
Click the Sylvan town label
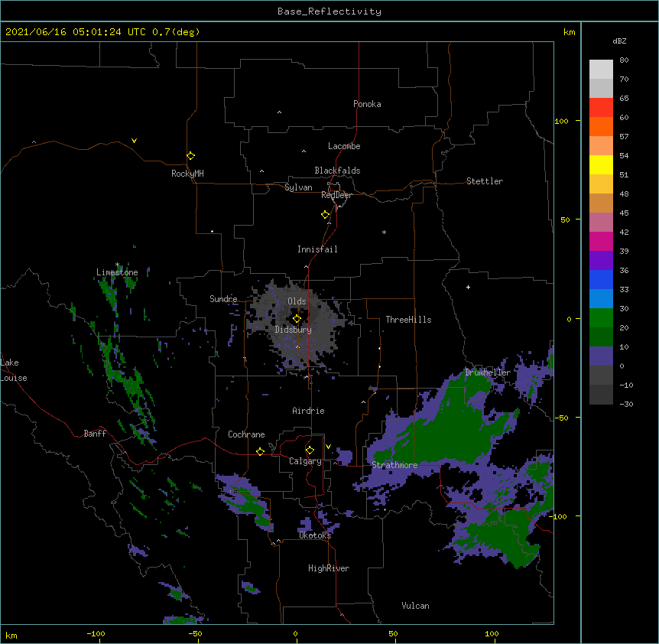coord(298,187)
